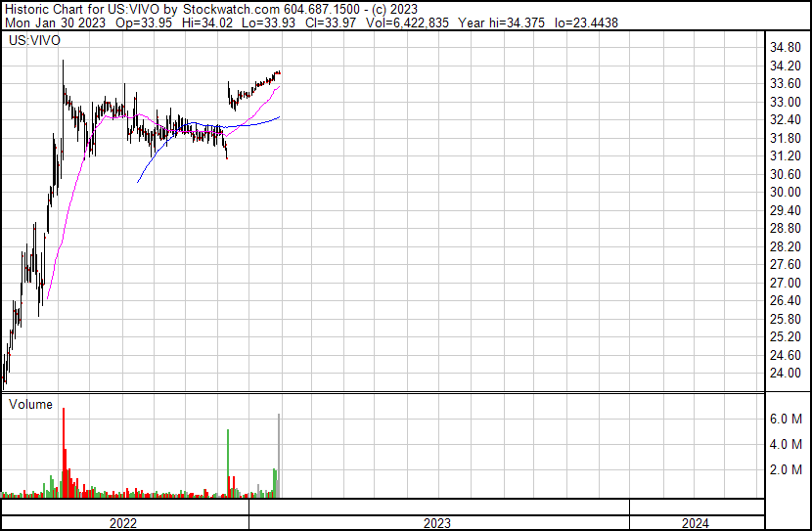
Task: Click the 4.0 M volume axis label
Action: [x=786, y=444]
